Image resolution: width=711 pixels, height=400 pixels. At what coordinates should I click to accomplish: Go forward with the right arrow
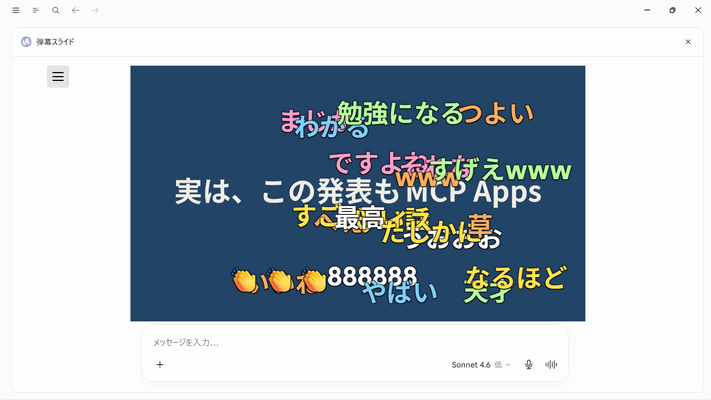[x=95, y=10]
